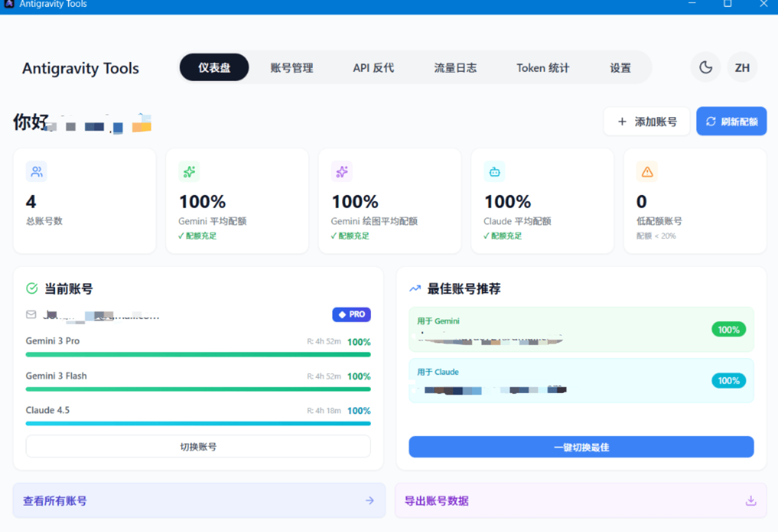Click the arrow icon on 查看所有账号

click(x=369, y=500)
